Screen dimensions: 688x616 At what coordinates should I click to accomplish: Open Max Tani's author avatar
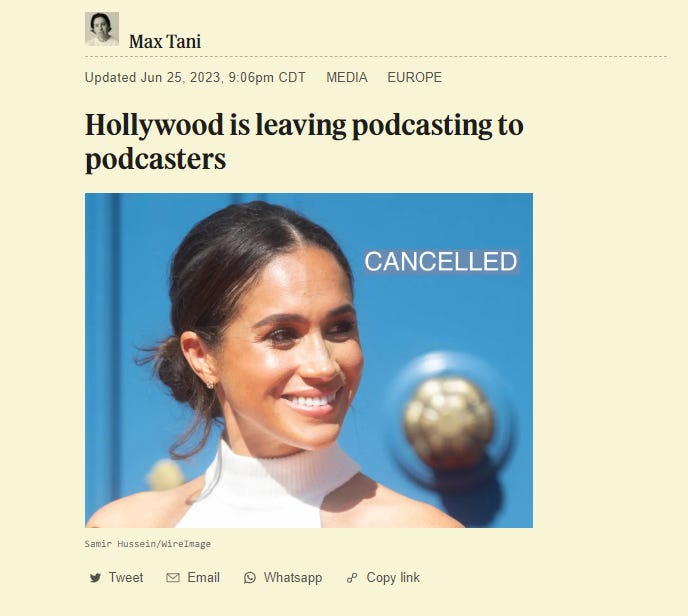click(102, 29)
